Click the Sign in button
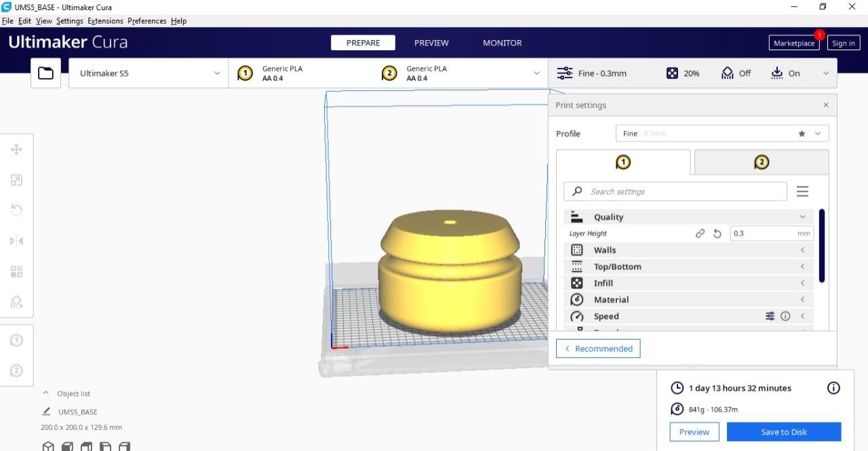868x451 pixels. [844, 43]
